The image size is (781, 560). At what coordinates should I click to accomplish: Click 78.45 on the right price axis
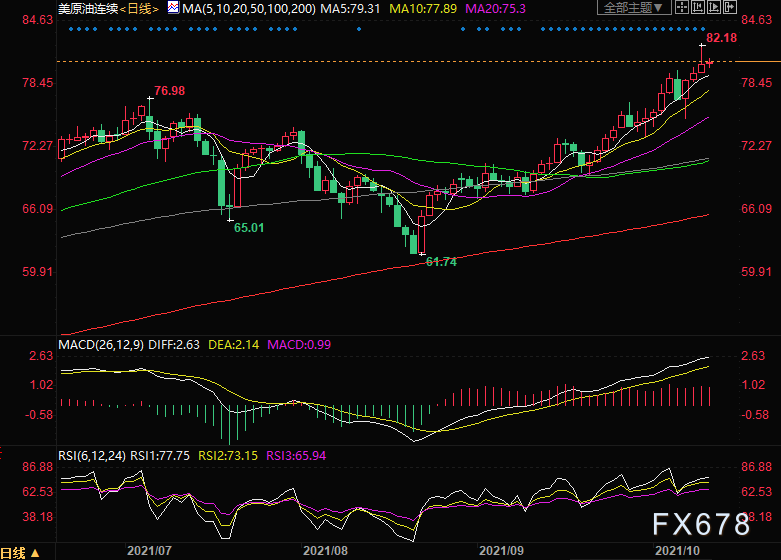[x=757, y=83]
